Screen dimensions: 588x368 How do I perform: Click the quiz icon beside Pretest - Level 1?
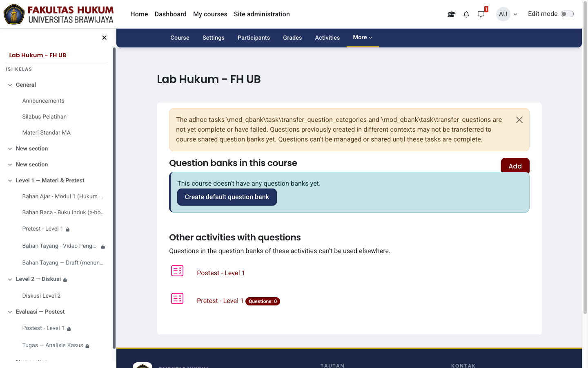click(x=177, y=299)
